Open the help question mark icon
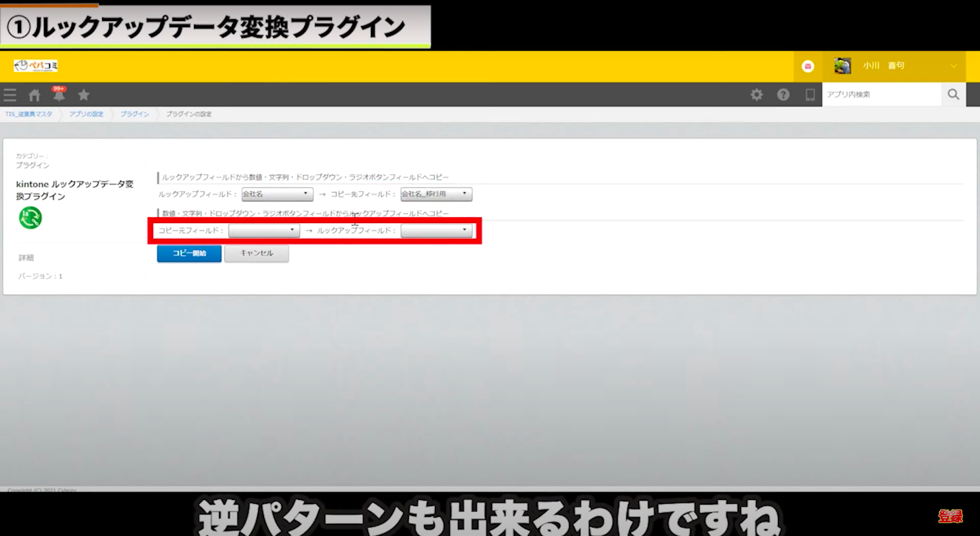 click(783, 95)
